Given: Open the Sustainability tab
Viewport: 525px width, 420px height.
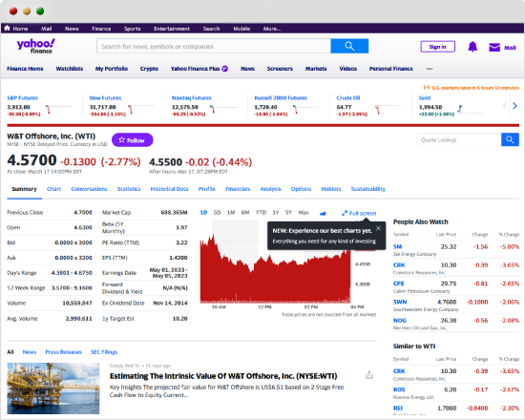Looking at the screenshot, I should pyautogui.click(x=368, y=189).
